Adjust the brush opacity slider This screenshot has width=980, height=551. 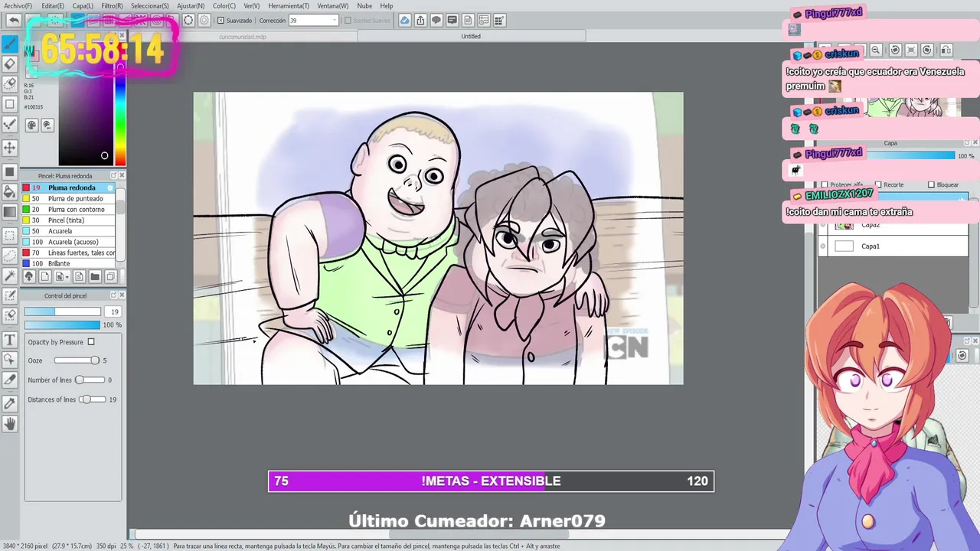pyautogui.click(x=63, y=324)
